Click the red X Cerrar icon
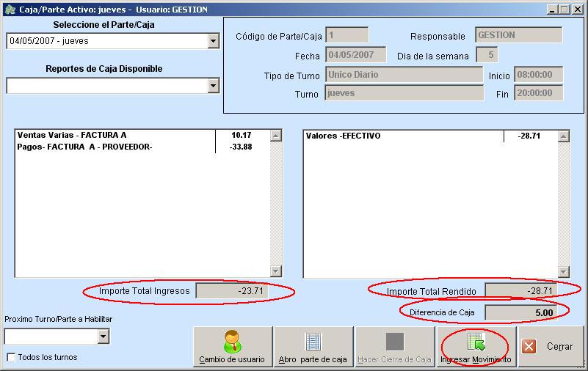 tap(529, 347)
